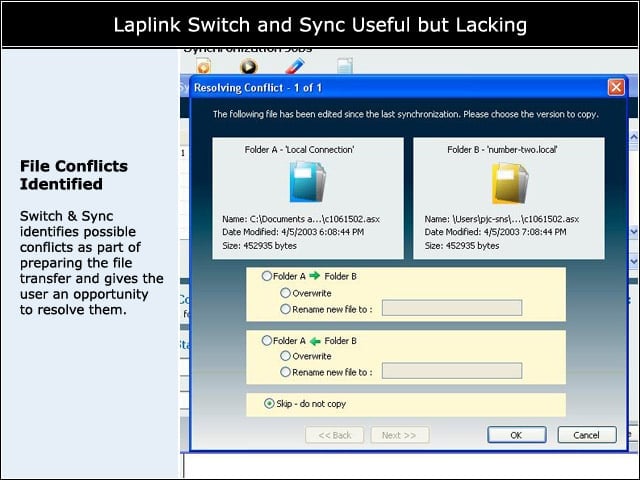Pick Rename new file under Folder B to A
Viewport: 640px width, 480px height.
pos(285,372)
